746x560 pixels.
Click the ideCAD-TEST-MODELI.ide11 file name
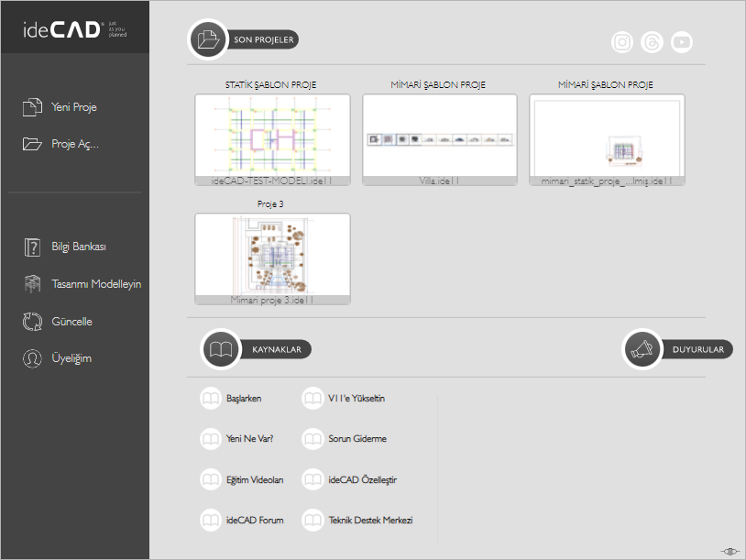271,181
